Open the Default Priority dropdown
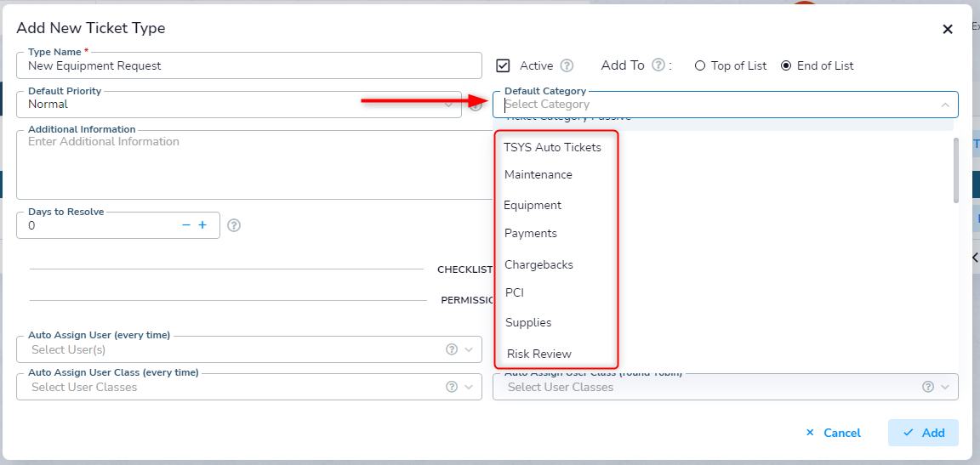This screenshot has height=465, width=980. (239, 105)
